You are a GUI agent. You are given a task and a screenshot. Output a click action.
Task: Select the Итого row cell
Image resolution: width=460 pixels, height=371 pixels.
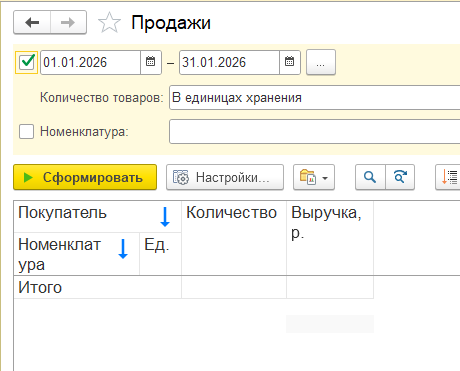97,287
